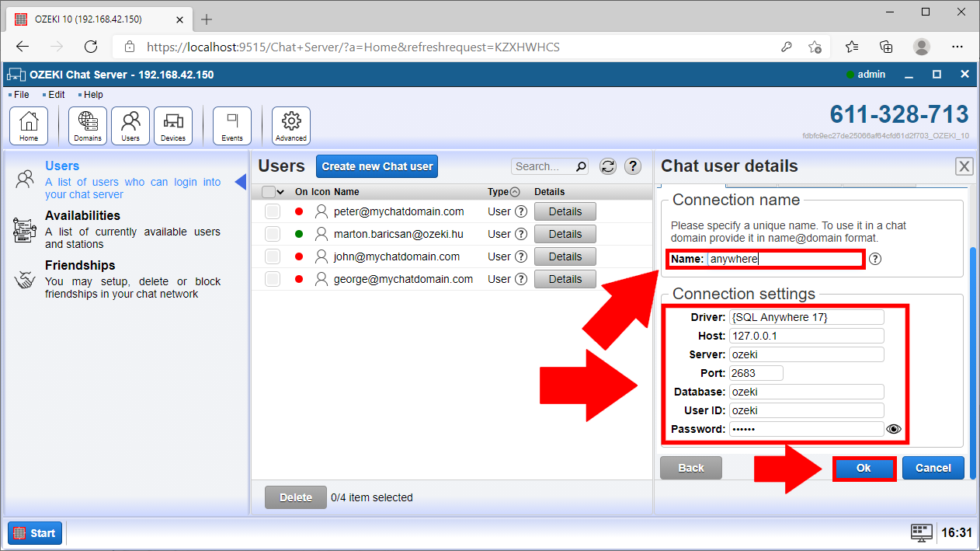Click into the Host input field

pyautogui.click(x=806, y=336)
